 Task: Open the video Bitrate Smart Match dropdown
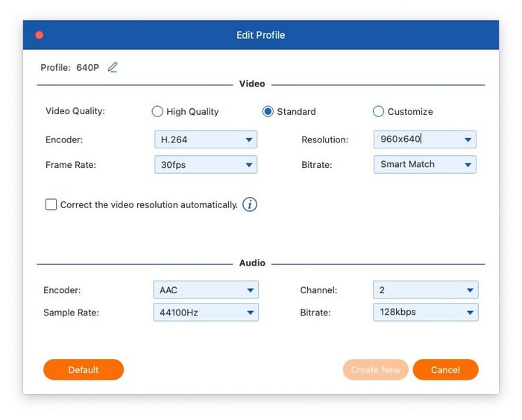(424, 164)
